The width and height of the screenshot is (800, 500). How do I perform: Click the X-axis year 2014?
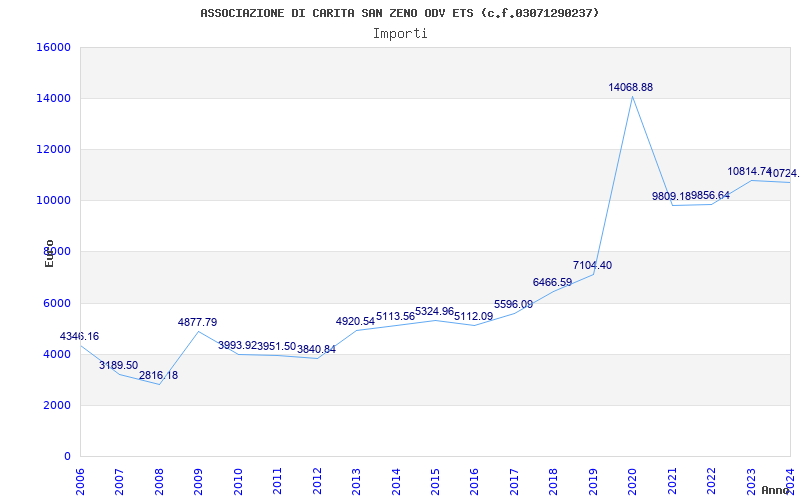396,480
